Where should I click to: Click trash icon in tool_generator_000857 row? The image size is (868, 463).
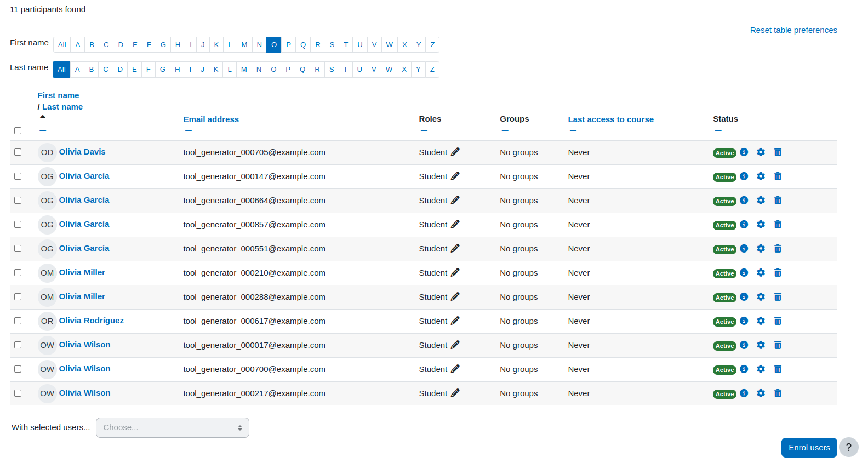(778, 224)
